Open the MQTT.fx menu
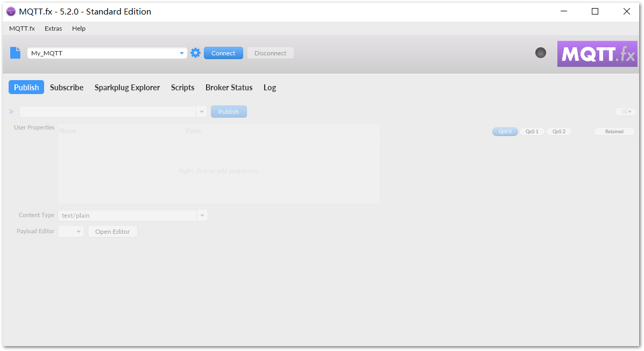The height and width of the screenshot is (351, 644). pyautogui.click(x=22, y=28)
